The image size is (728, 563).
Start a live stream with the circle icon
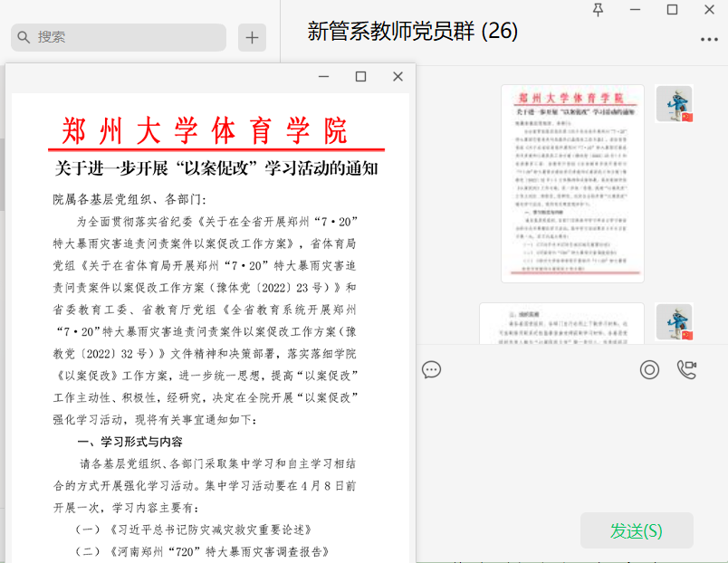(649, 369)
